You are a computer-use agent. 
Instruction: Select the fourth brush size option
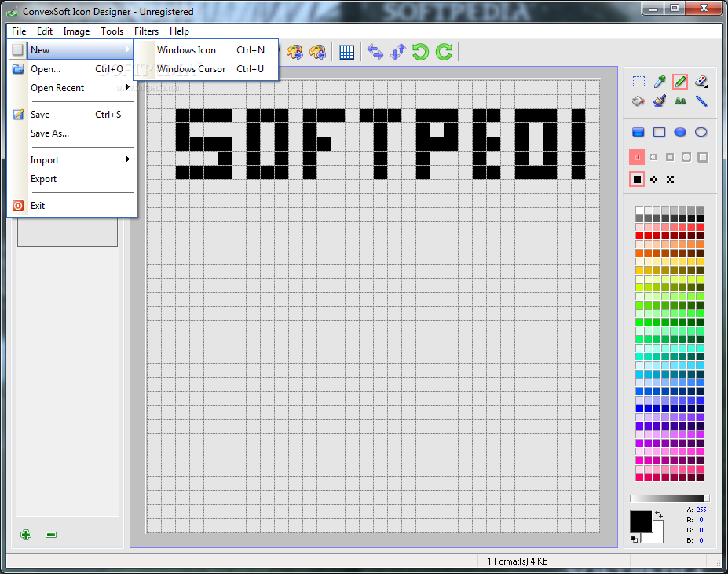pos(686,157)
